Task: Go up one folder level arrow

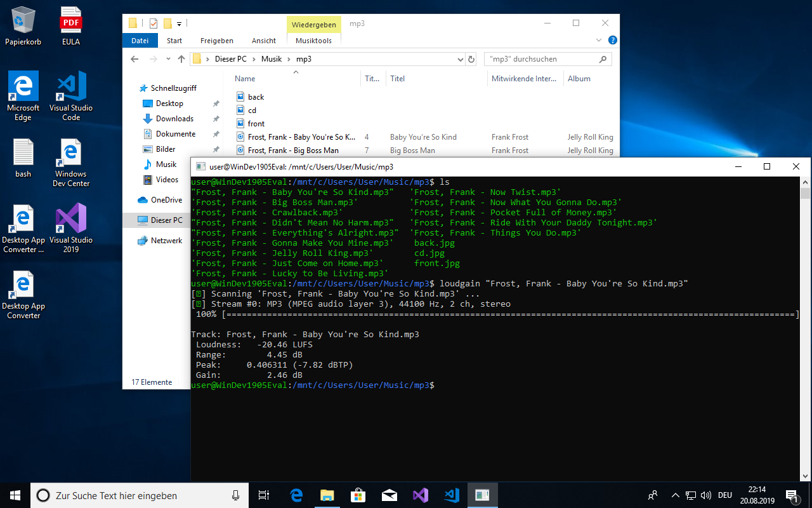Action: point(181,59)
